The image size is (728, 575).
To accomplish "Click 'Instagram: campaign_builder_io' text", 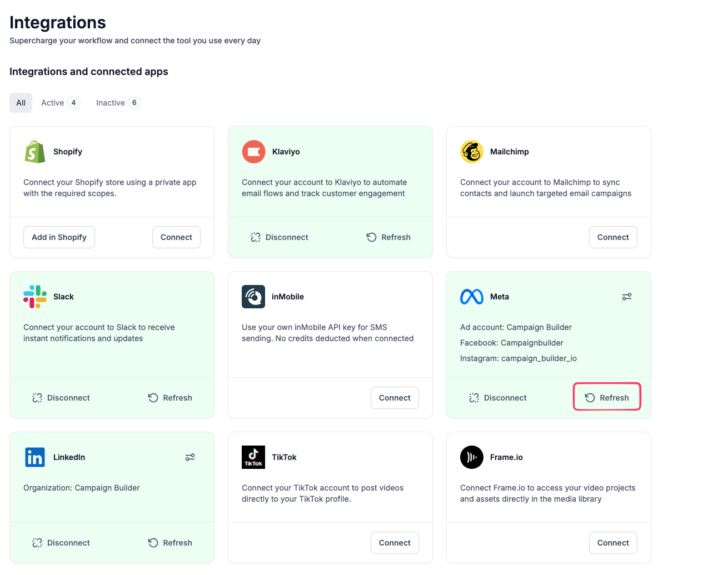I will coord(518,358).
